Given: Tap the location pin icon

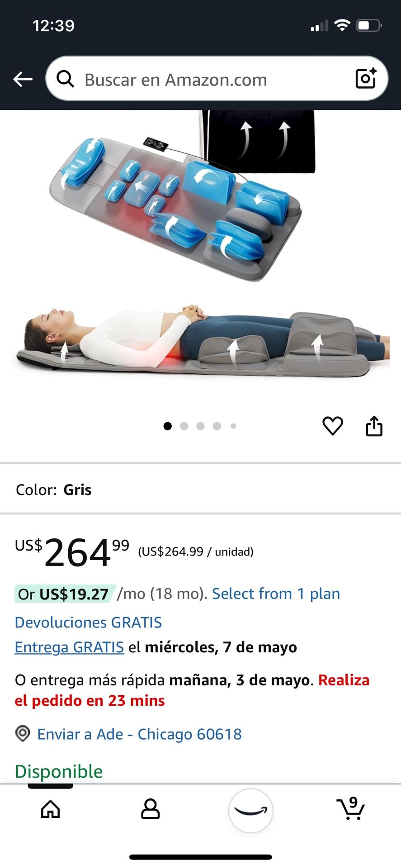Looking at the screenshot, I should coord(23,733).
